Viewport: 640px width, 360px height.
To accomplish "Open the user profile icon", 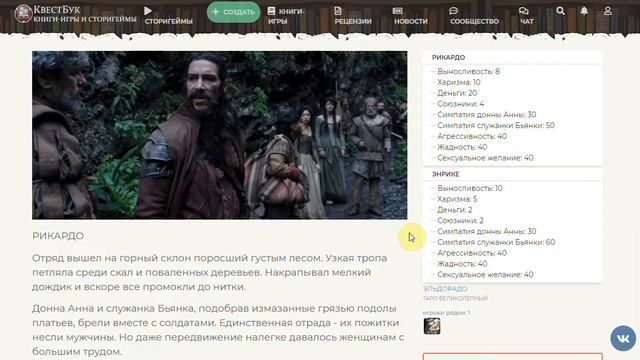I will click(x=608, y=11).
